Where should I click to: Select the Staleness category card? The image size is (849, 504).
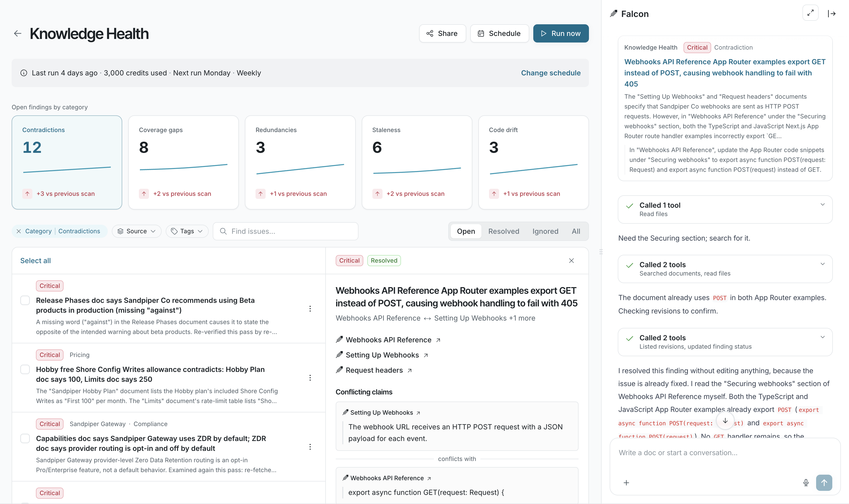tap(417, 162)
